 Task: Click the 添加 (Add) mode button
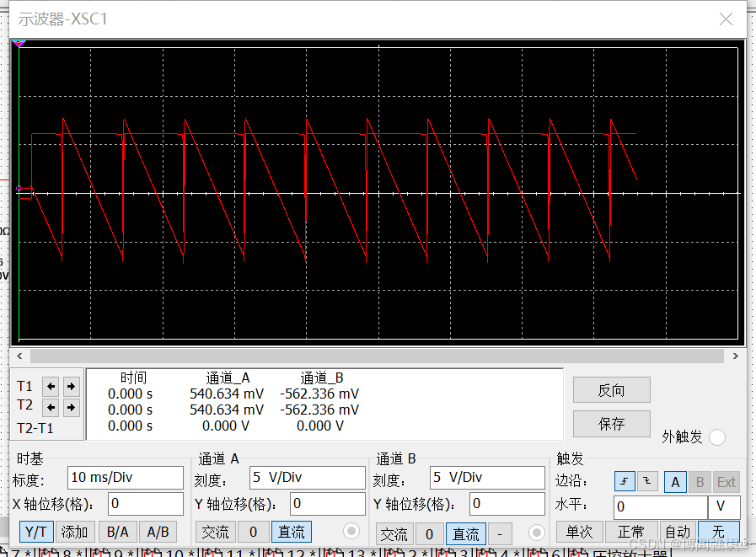coord(75,532)
